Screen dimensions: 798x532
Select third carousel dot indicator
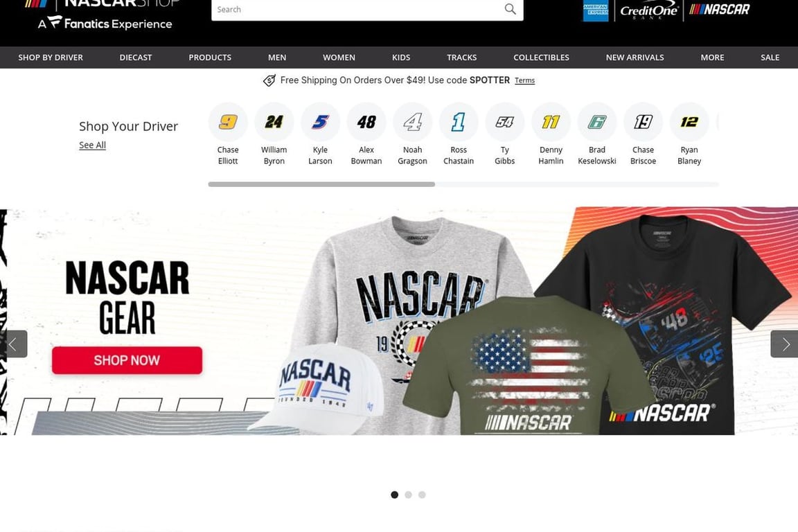[422, 495]
